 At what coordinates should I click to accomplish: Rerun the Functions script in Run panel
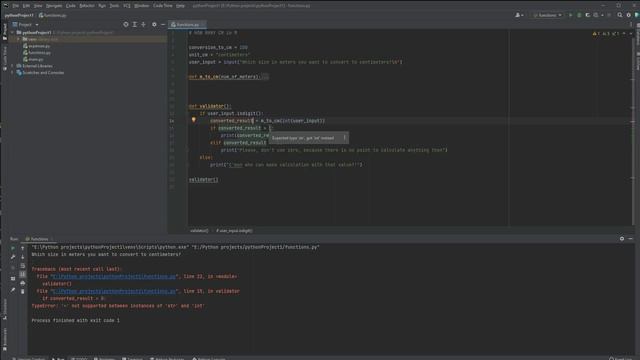[x=13, y=248]
